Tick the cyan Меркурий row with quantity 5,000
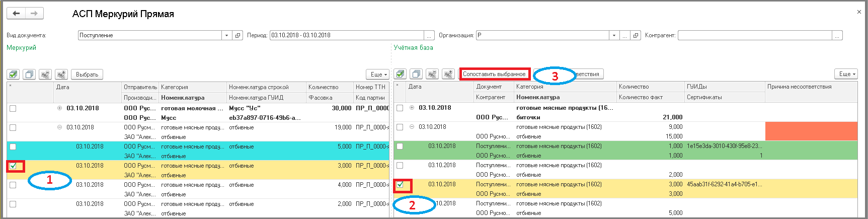 click(x=13, y=147)
